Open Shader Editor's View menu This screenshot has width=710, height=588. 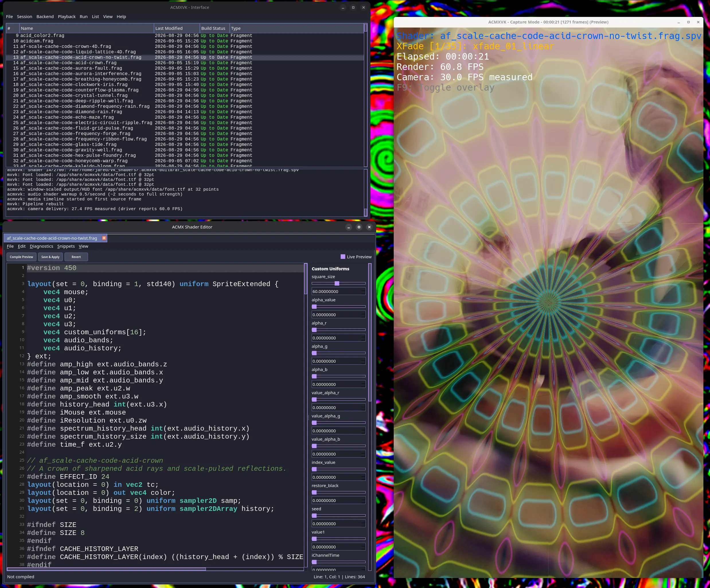(x=83, y=246)
